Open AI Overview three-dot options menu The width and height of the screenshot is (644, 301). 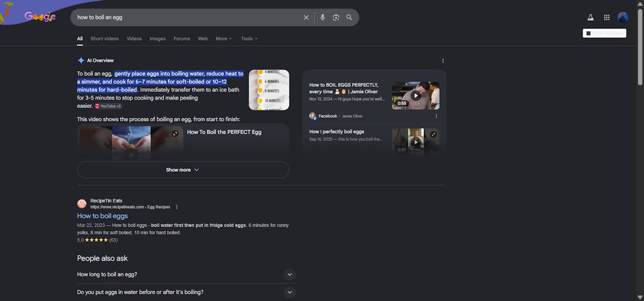[x=443, y=61]
